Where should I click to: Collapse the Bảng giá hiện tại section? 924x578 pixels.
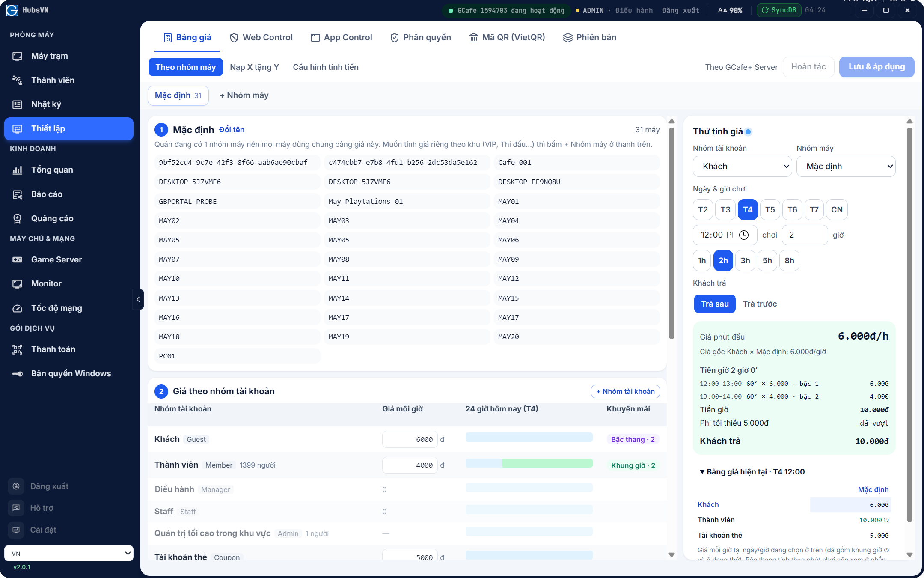tap(702, 472)
